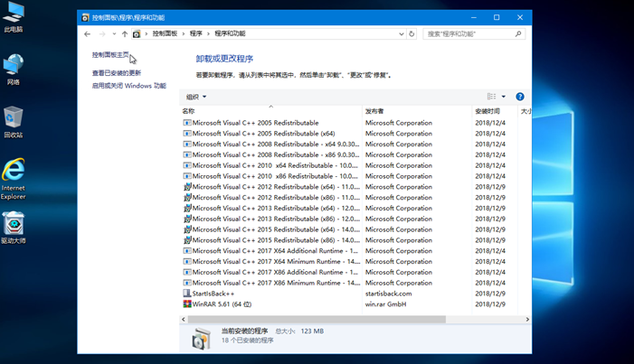634x364 pixels.
Task: Open 启用或关闭 Windows 功能 link
Action: [x=129, y=86]
